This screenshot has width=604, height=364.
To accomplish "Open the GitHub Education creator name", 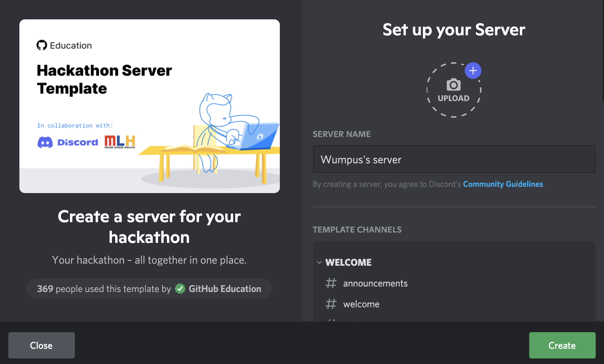I will [x=225, y=289].
